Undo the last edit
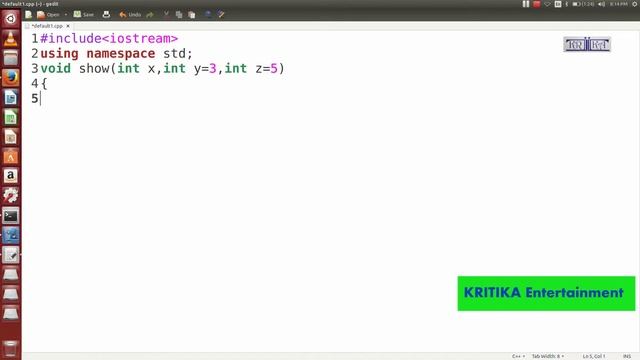The image size is (640, 360). (x=130, y=15)
